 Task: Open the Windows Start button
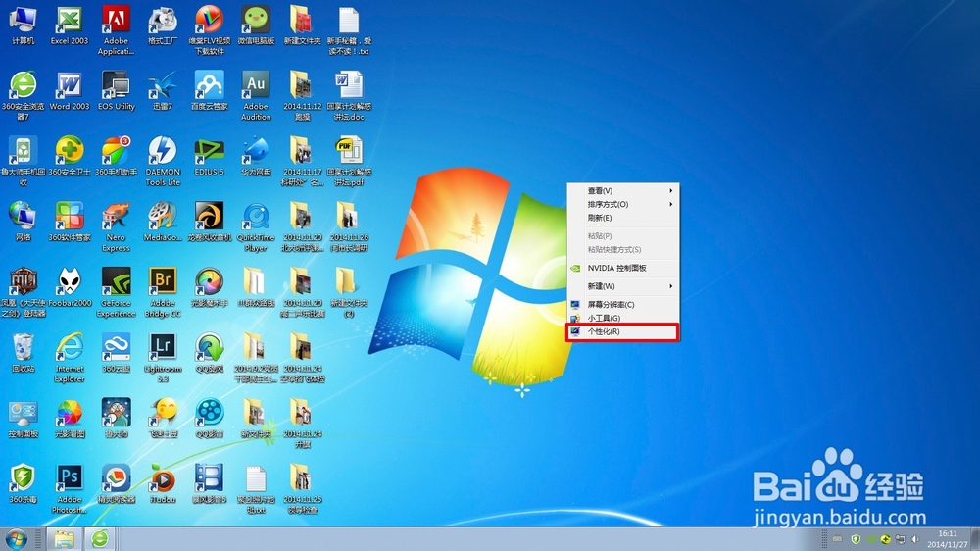[17, 539]
